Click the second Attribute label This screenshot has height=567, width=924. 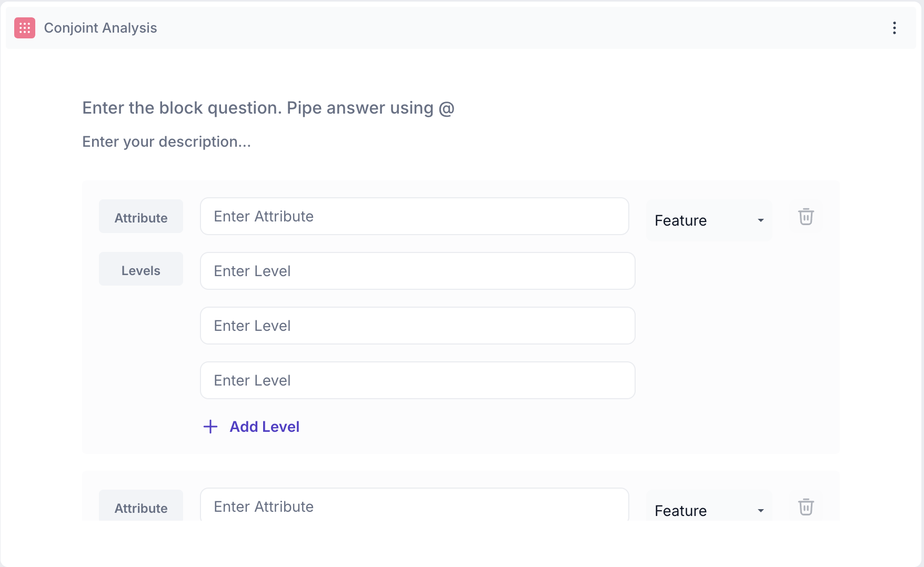point(141,507)
